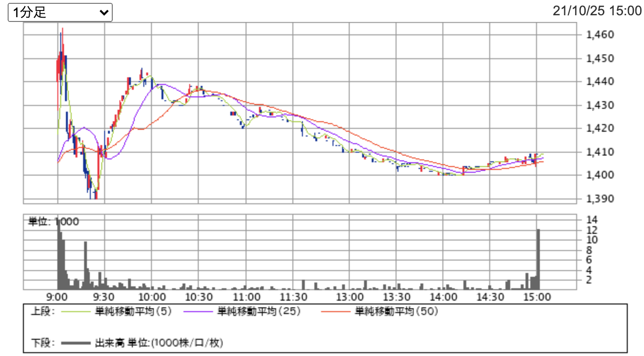Click the 出来高 volume legend label

[x=159, y=343]
